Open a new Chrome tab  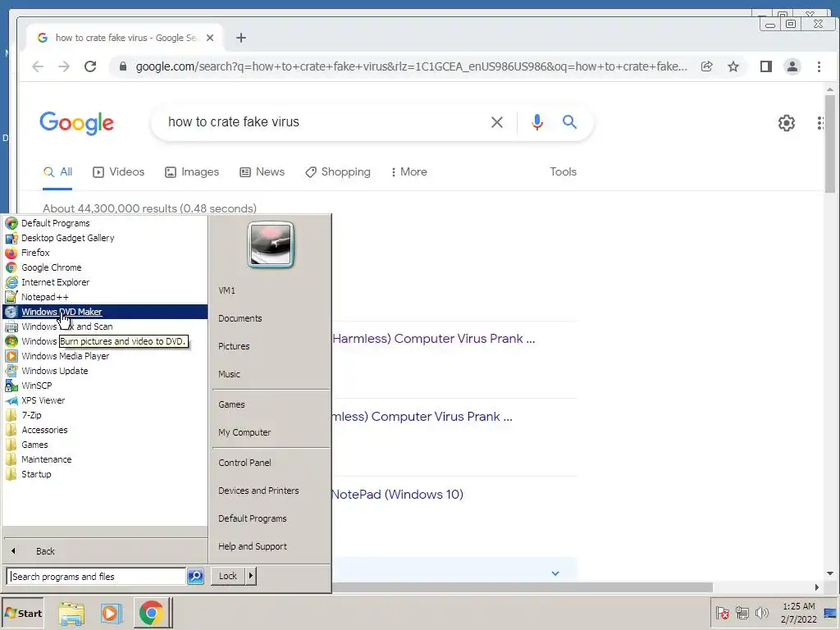(x=241, y=38)
